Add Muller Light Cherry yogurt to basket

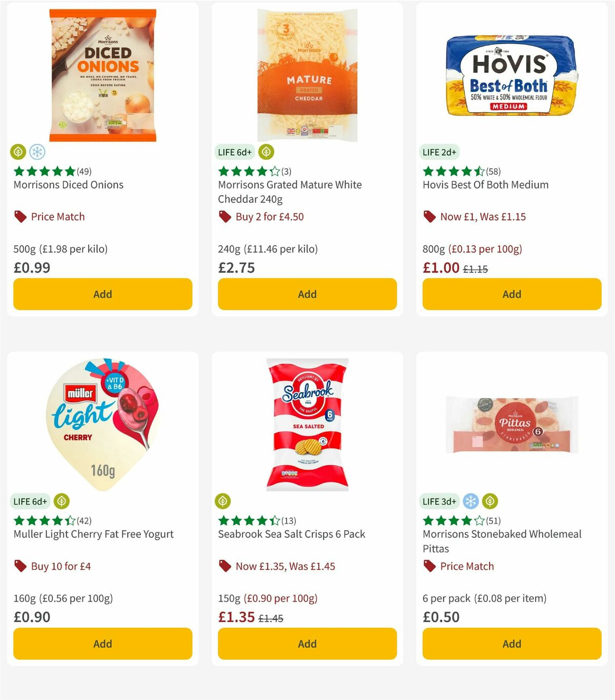point(102,644)
